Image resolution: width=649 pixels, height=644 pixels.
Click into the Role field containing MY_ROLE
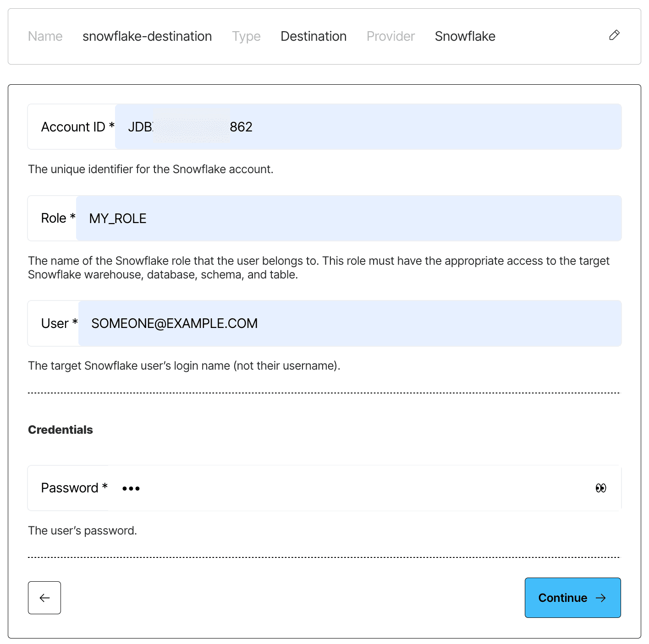(349, 218)
